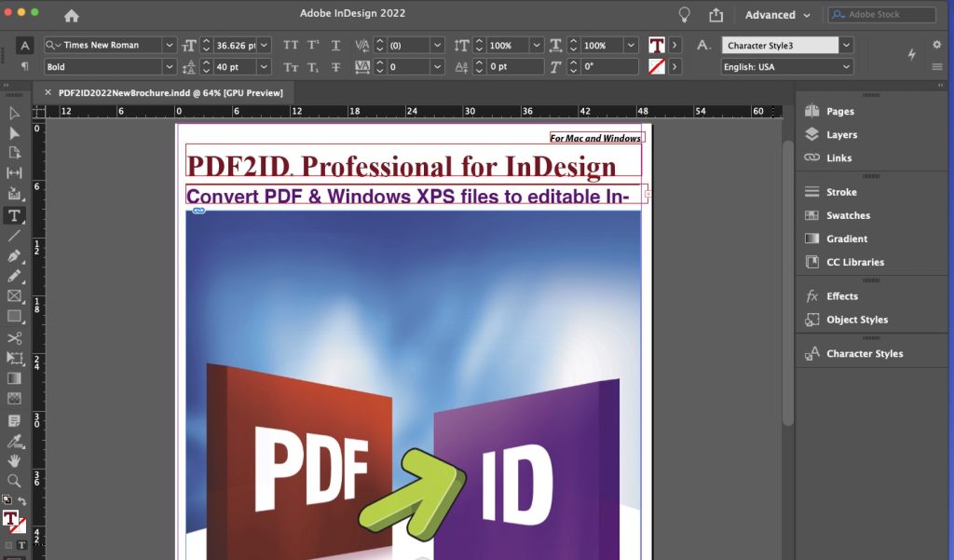Open the Times New Roman font dropdown
This screenshot has height=560, width=954.
169,45
